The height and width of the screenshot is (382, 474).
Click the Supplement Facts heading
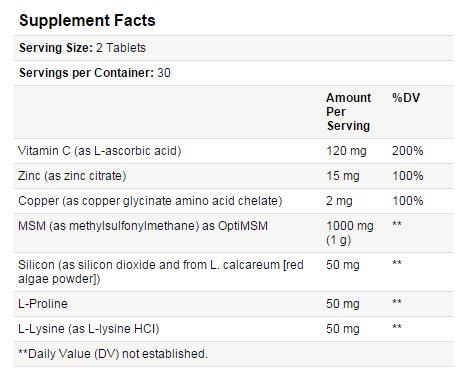87,20
